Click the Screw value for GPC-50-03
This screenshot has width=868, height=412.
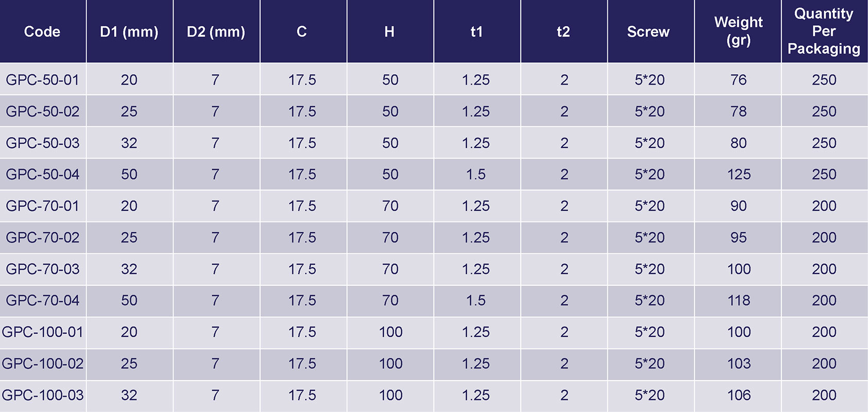click(649, 143)
